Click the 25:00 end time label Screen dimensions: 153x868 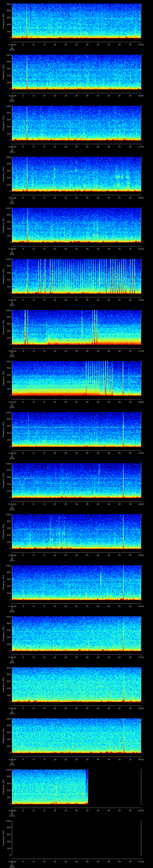[141, 44]
